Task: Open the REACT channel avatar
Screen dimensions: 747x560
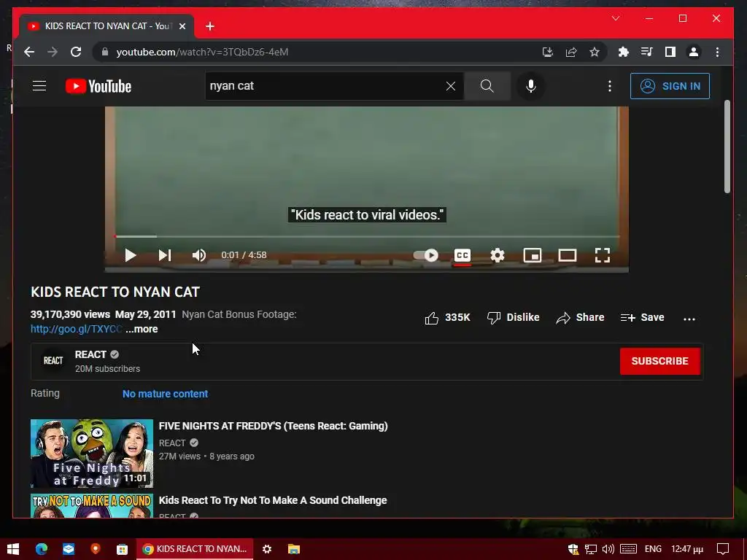Action: coord(53,361)
